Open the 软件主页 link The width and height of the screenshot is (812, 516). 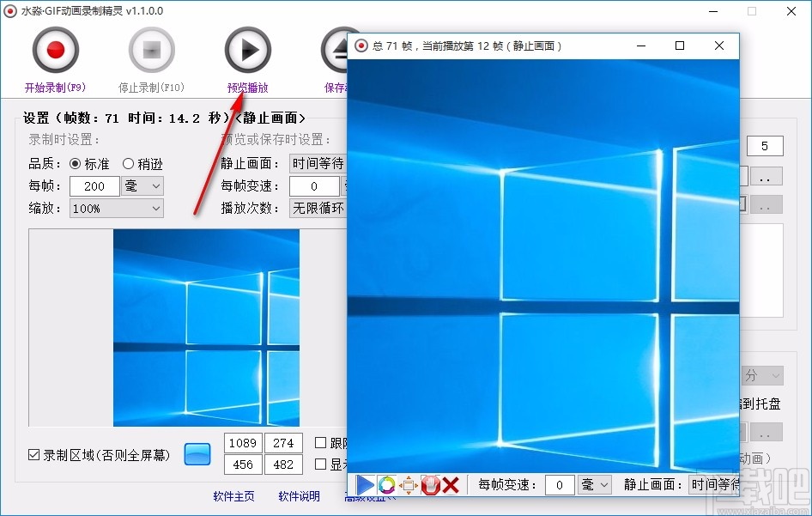coord(233,496)
